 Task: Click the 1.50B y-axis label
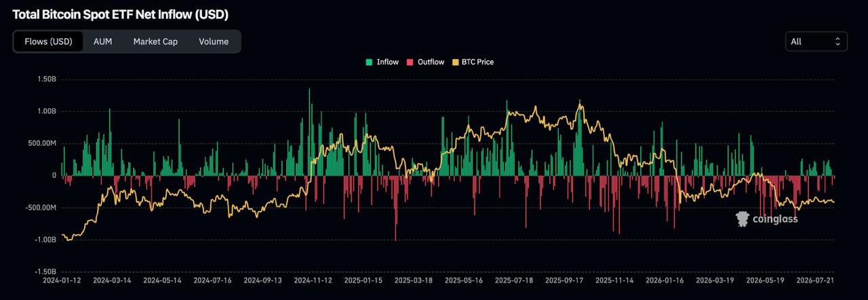point(46,79)
